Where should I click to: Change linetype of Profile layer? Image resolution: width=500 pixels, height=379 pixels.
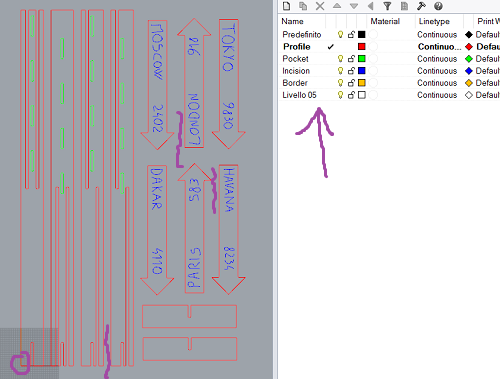tap(440, 47)
